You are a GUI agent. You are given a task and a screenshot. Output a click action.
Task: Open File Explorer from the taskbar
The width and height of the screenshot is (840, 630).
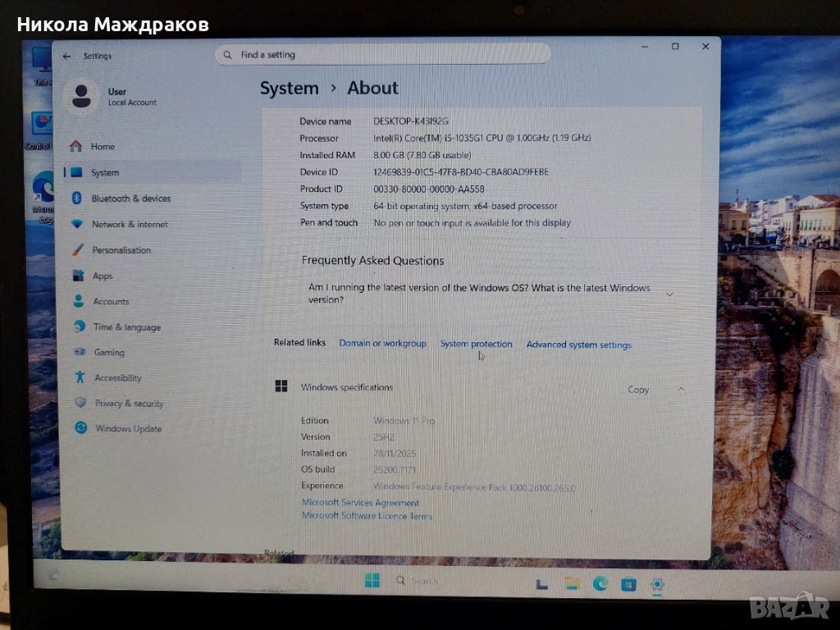pos(573,583)
